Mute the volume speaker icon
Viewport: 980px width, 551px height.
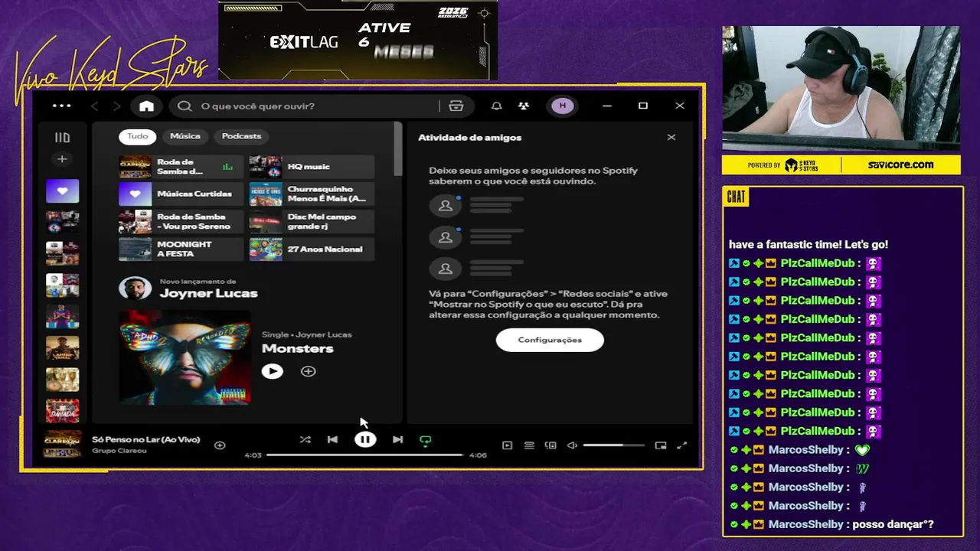pos(572,445)
